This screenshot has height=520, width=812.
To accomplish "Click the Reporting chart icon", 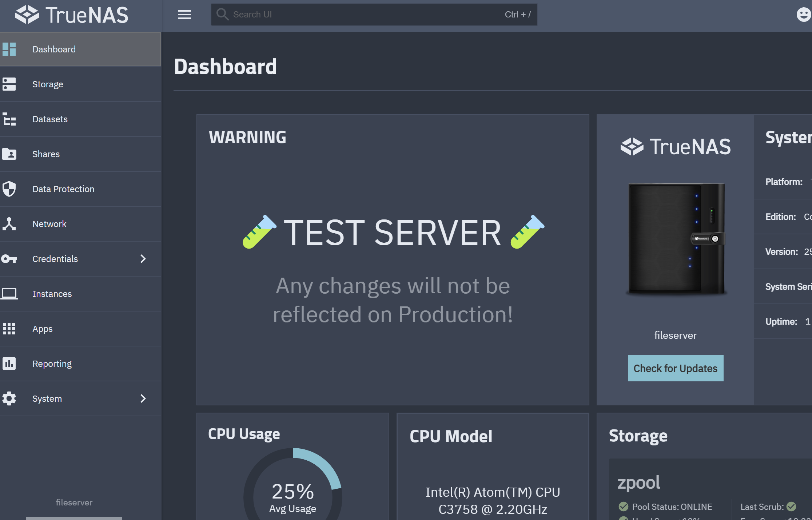I will point(9,364).
